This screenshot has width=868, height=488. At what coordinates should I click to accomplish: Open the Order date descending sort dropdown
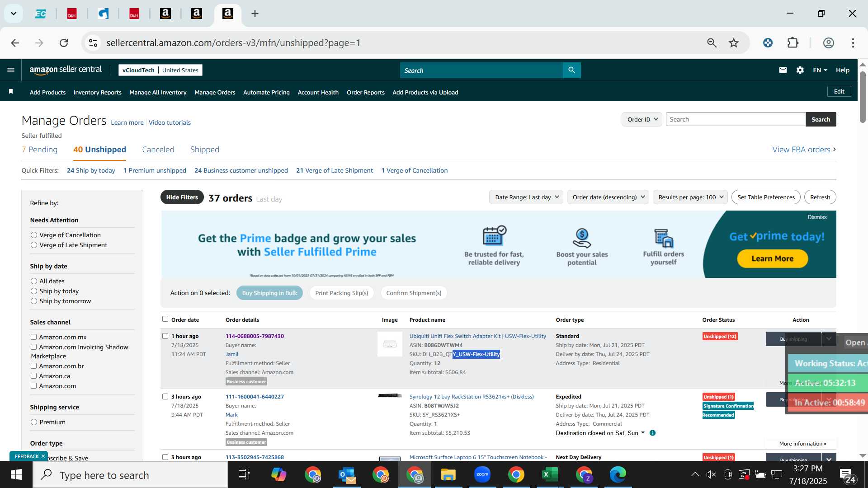coord(608,197)
